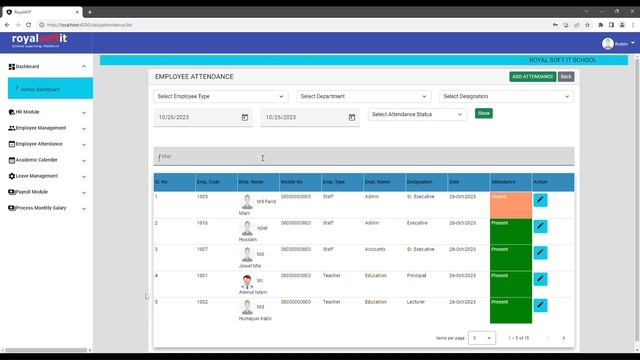Expand the Process Monthly Salary chevron
This screenshot has height=360, width=640.
pos(84,209)
